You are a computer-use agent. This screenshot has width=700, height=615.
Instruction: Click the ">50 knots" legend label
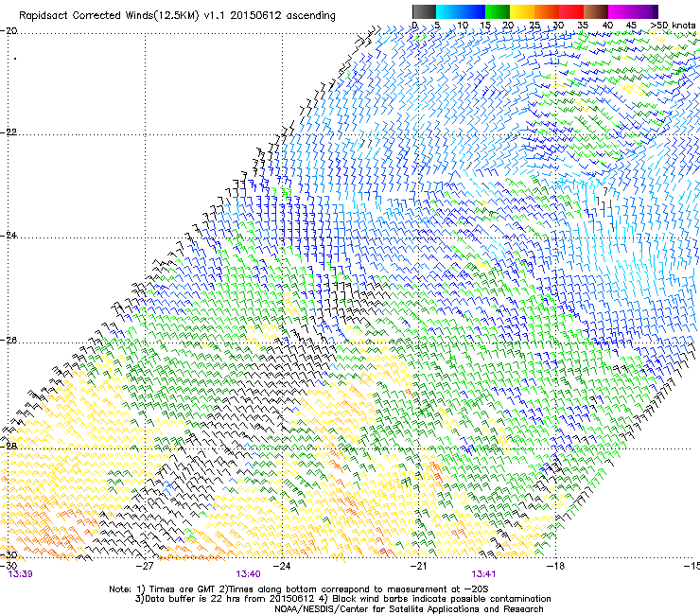coord(673,26)
